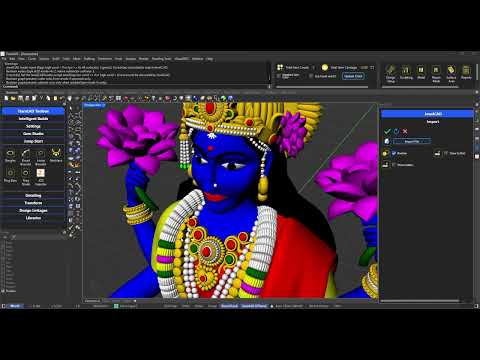Open the File menu
This screenshot has height=360, width=480.
[4, 59]
